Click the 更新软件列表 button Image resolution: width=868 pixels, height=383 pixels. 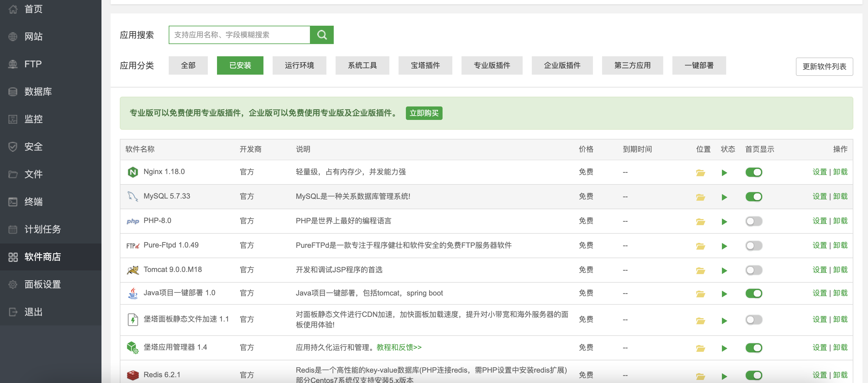click(824, 66)
